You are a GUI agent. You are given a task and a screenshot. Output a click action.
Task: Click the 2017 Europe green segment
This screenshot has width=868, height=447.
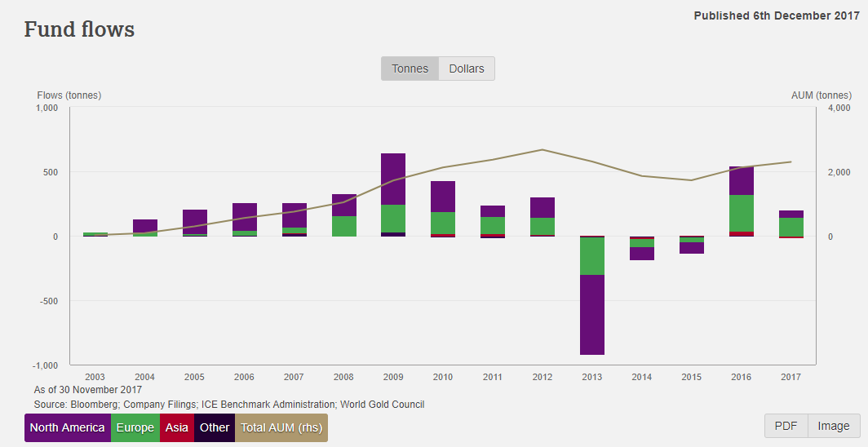pos(791,226)
